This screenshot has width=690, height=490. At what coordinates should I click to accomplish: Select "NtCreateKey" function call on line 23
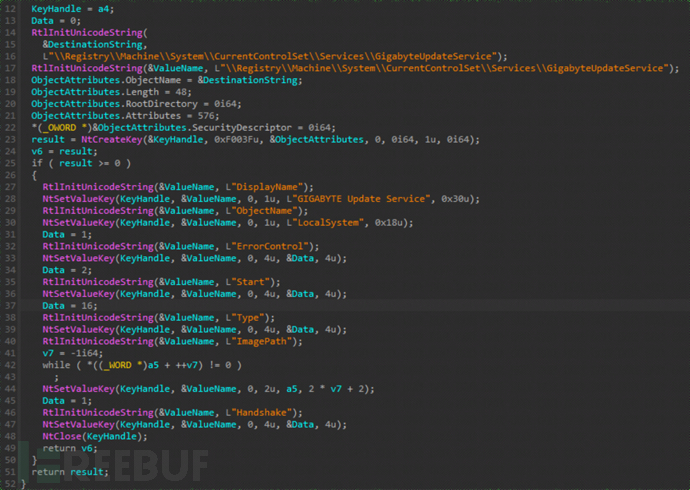click(112, 139)
